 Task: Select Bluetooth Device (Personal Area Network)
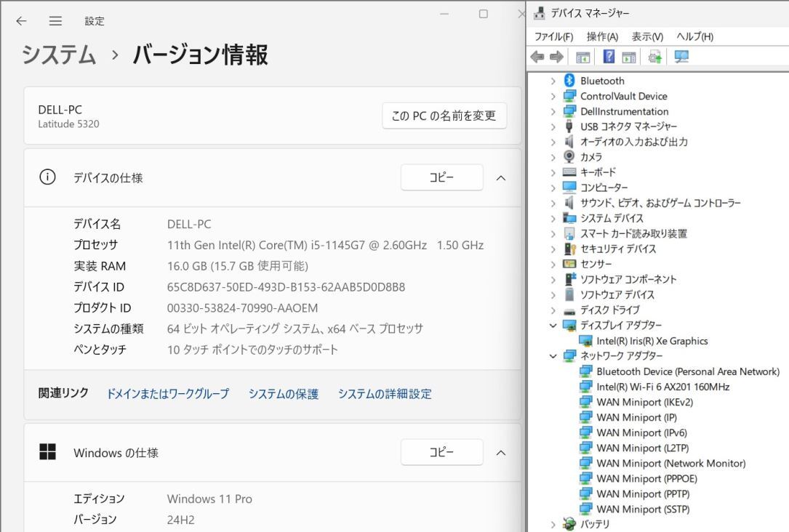(x=688, y=371)
